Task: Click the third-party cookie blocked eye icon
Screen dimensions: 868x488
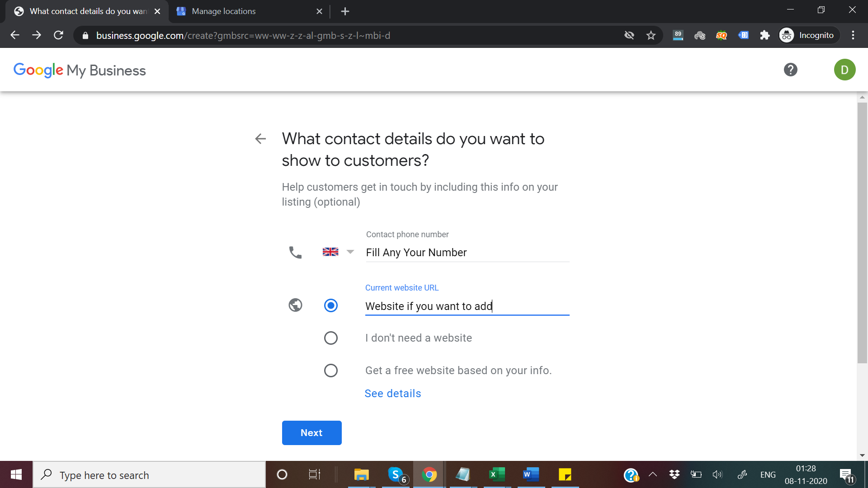Action: [x=629, y=35]
